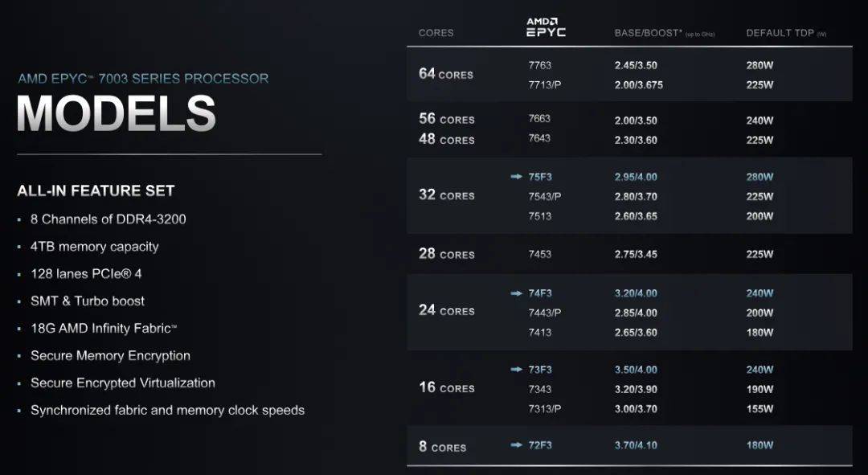Click the AMD EPYC logo in the header
Screen dimensions: 868x475
tap(546, 27)
